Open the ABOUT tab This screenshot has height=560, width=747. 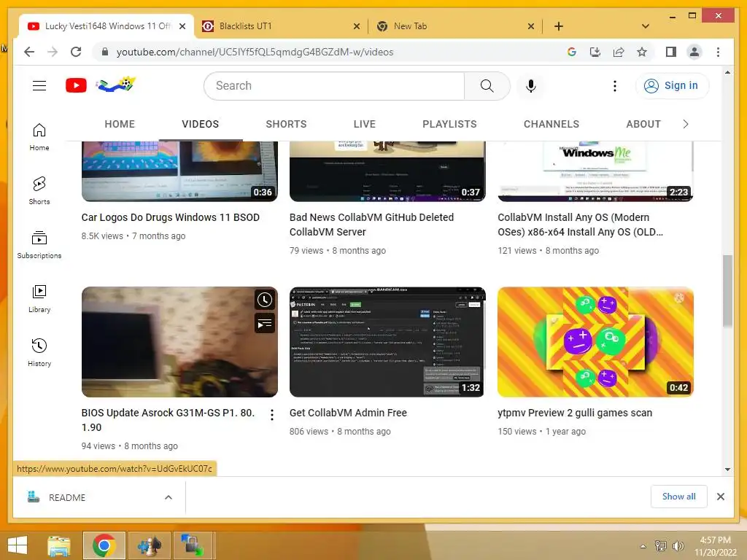(x=643, y=124)
